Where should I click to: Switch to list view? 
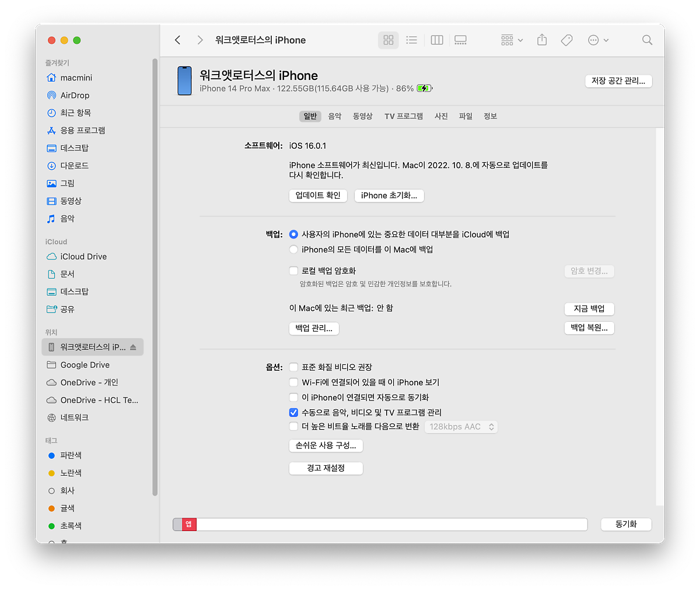point(412,40)
